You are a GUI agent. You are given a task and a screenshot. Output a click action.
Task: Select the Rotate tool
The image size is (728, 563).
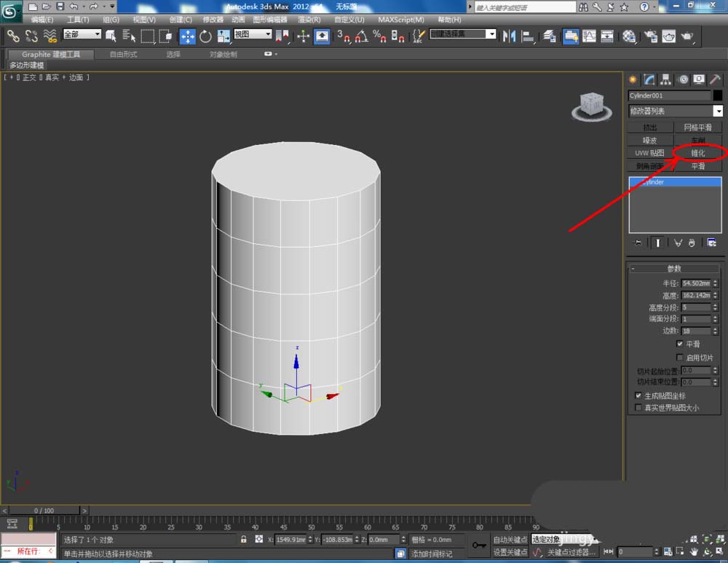205,36
